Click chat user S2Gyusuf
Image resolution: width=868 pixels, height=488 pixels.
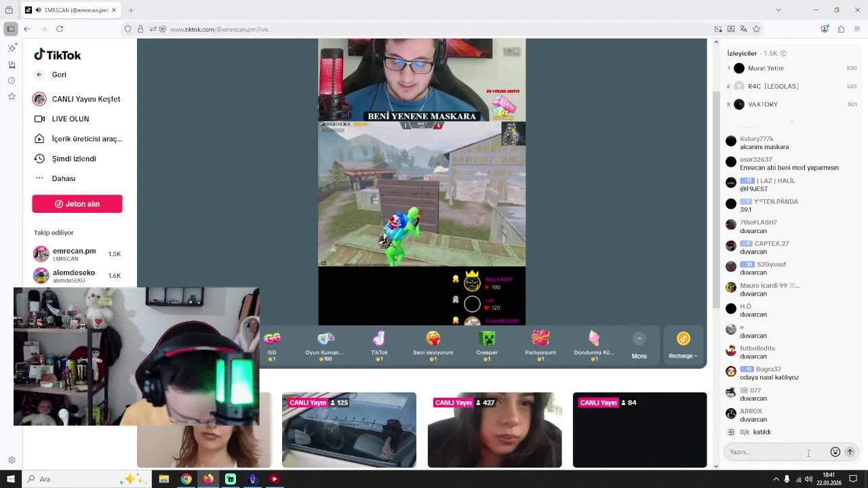click(771, 264)
